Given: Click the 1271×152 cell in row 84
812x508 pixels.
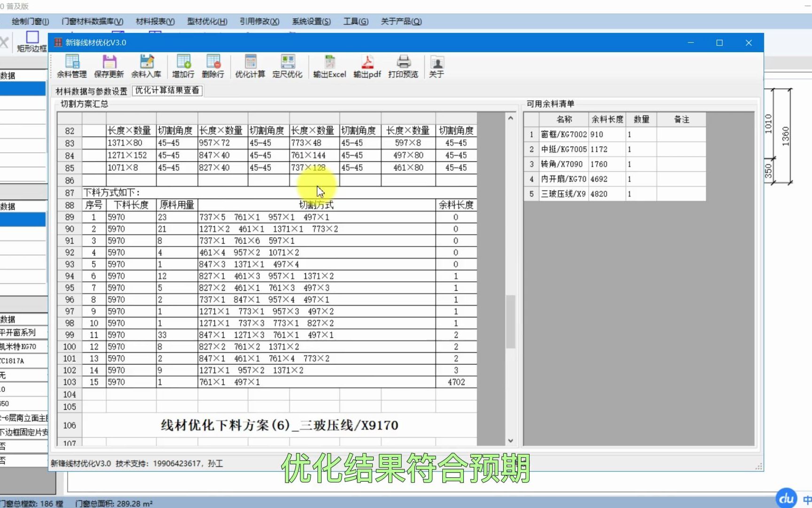Looking at the screenshot, I should click(131, 155).
